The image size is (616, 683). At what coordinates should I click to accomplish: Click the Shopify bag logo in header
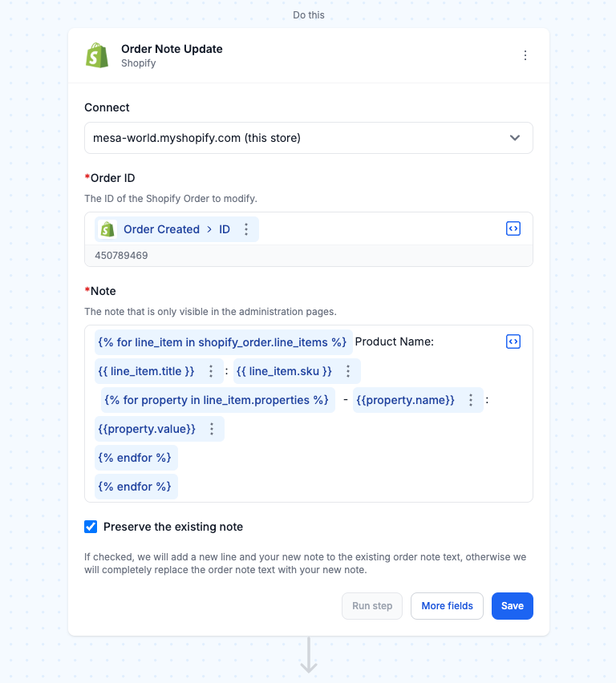coord(97,55)
